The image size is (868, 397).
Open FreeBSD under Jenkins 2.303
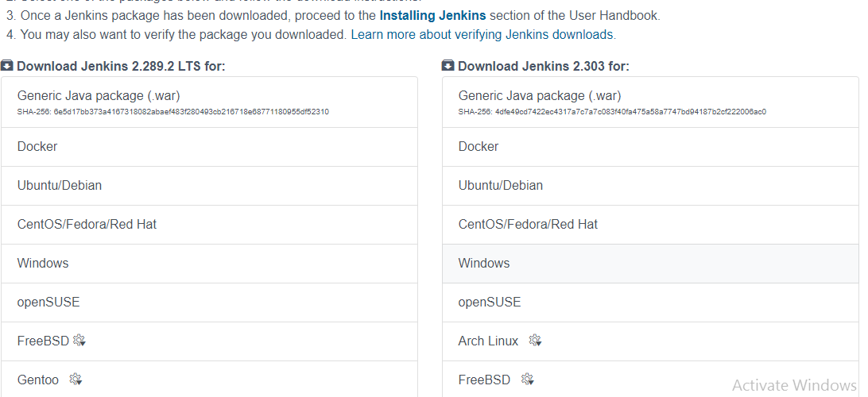tap(650, 380)
